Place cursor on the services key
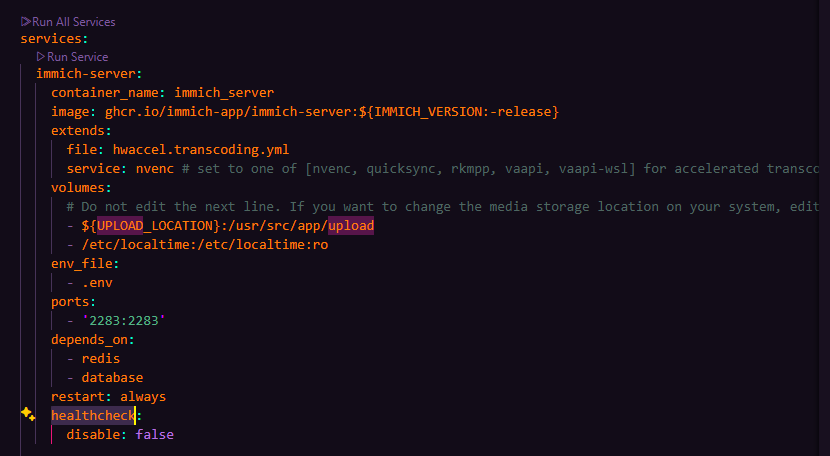Screen dimensions: 830x456 click(x=51, y=39)
